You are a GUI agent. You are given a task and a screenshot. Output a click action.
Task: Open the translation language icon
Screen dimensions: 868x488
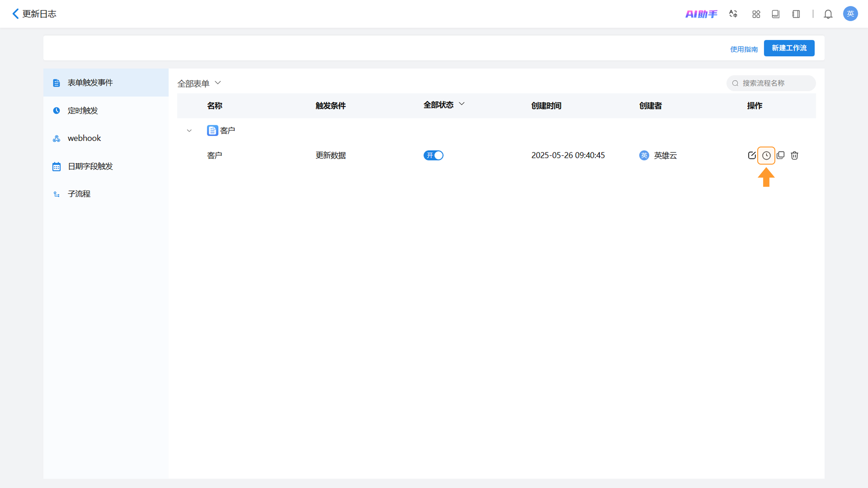click(733, 14)
